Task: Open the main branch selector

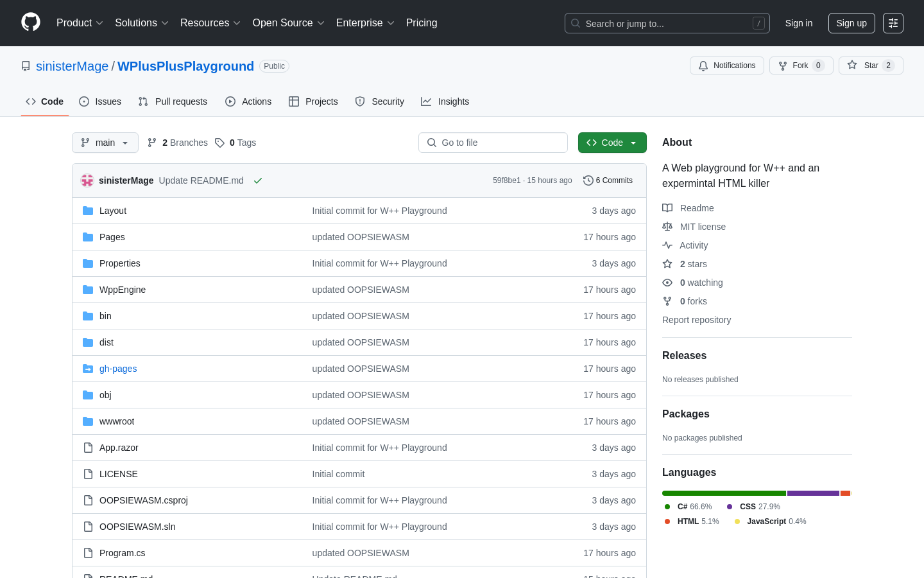Action: (105, 143)
